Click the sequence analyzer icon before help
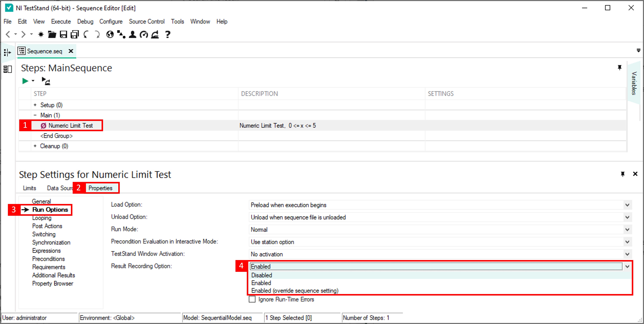The height and width of the screenshot is (324, 644). 155,34
